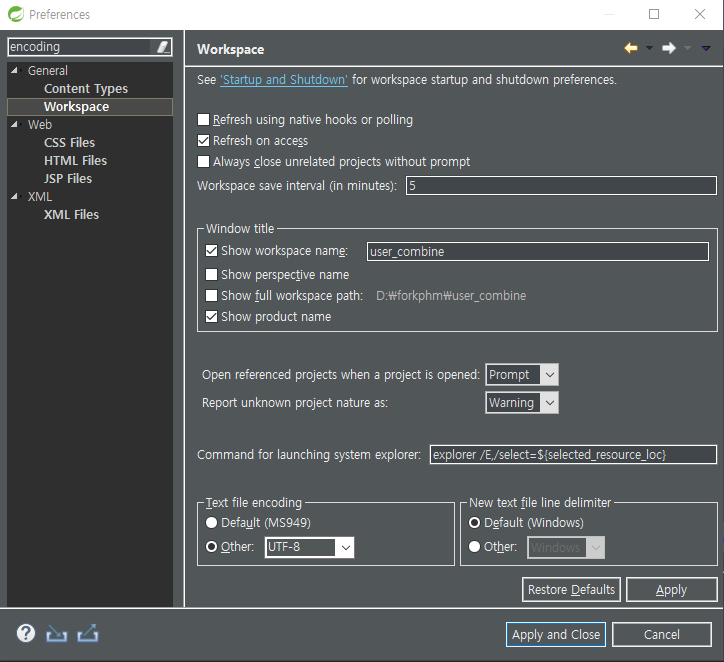Screen dimensions: 724x662
Task: Select HTML Files preference page
Action: pyautogui.click(x=75, y=161)
